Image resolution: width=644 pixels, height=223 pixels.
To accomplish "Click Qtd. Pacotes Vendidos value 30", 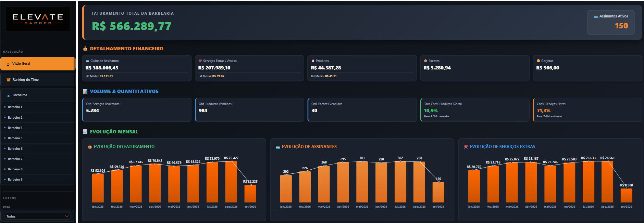I will pos(314,110).
